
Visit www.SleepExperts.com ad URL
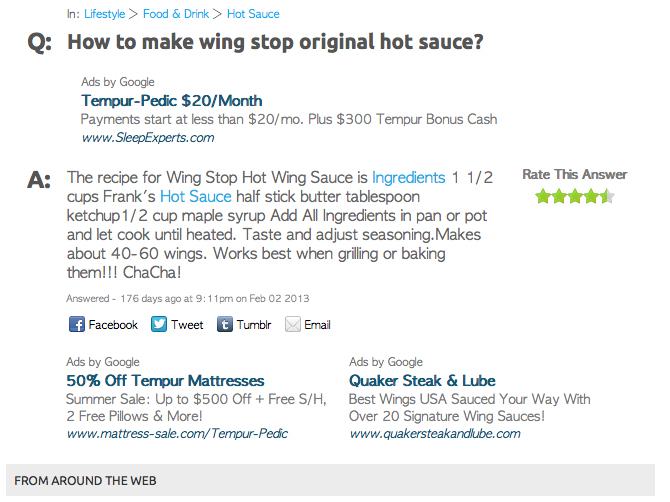point(148,137)
